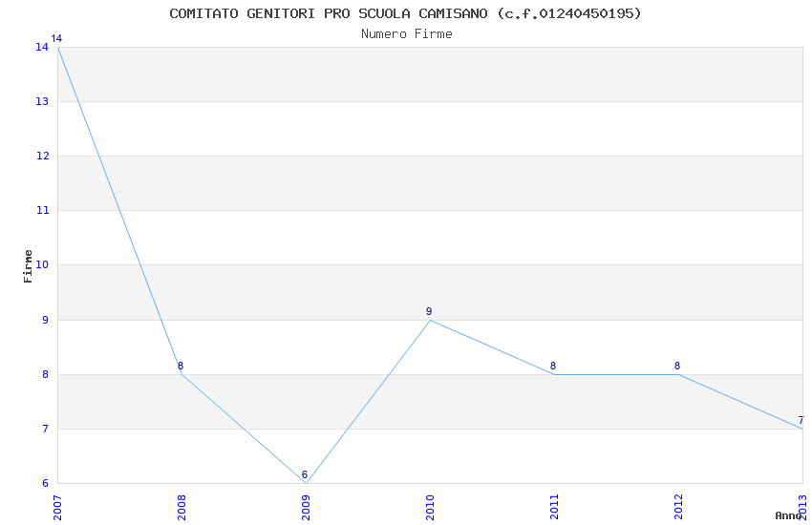This screenshot has height=525, width=812.
Task: Click x-axis year label 2009
Action: click(306, 508)
